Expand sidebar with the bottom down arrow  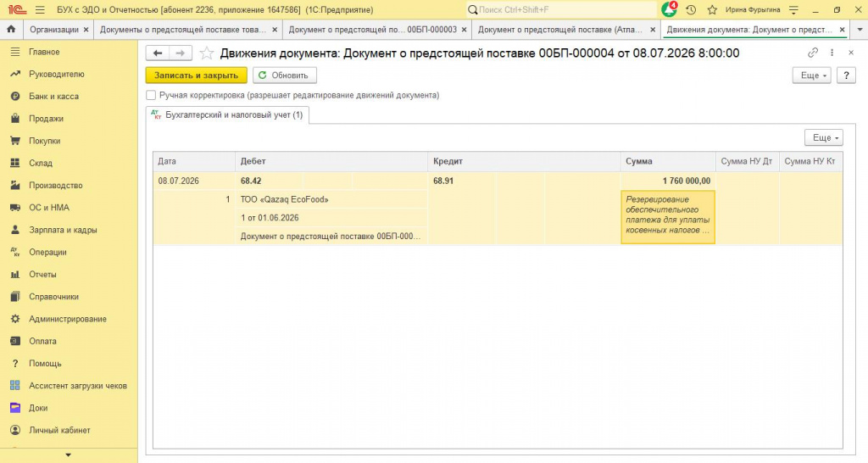pyautogui.click(x=69, y=455)
